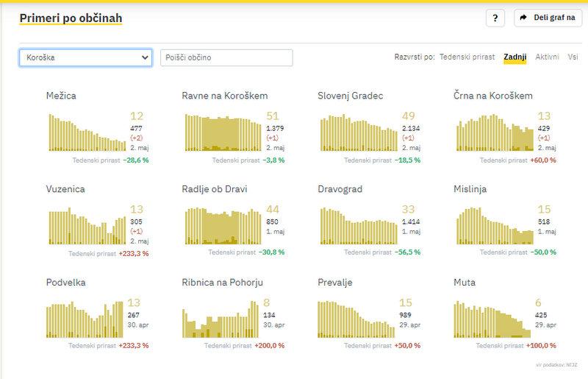
Task: Select the Zadnji sort option
Action: [514, 57]
